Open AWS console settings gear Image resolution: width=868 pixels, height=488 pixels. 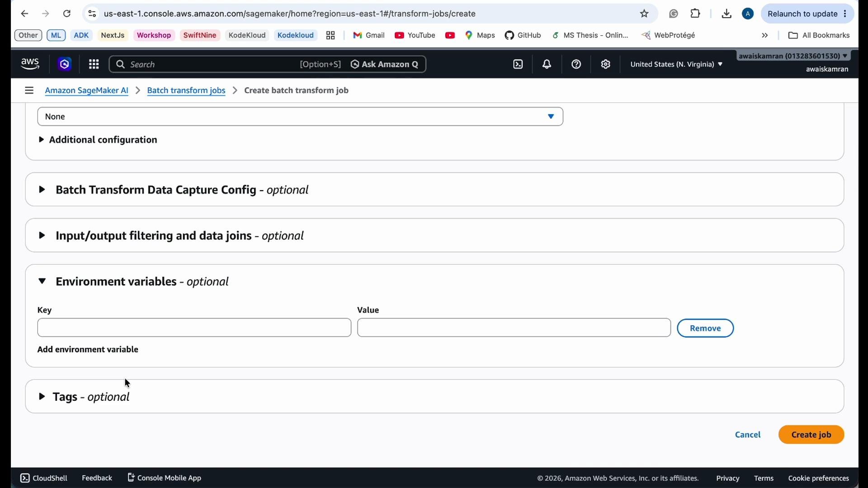click(606, 65)
